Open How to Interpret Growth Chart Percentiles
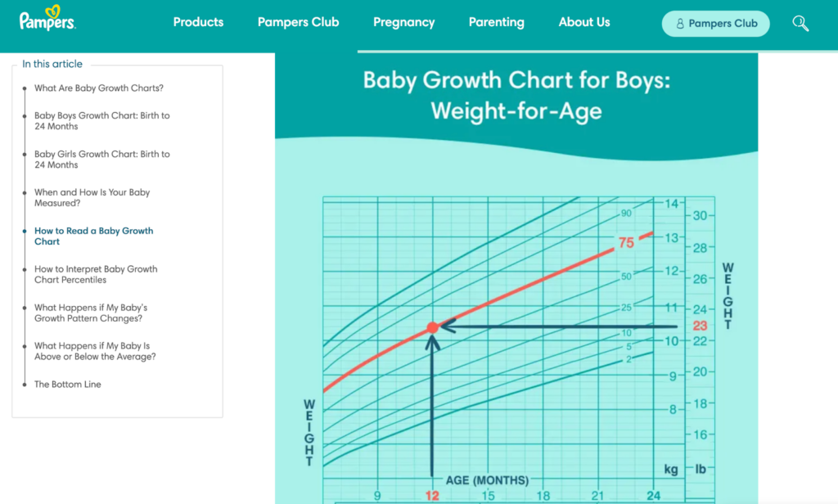The height and width of the screenshot is (504, 838). pos(96,274)
